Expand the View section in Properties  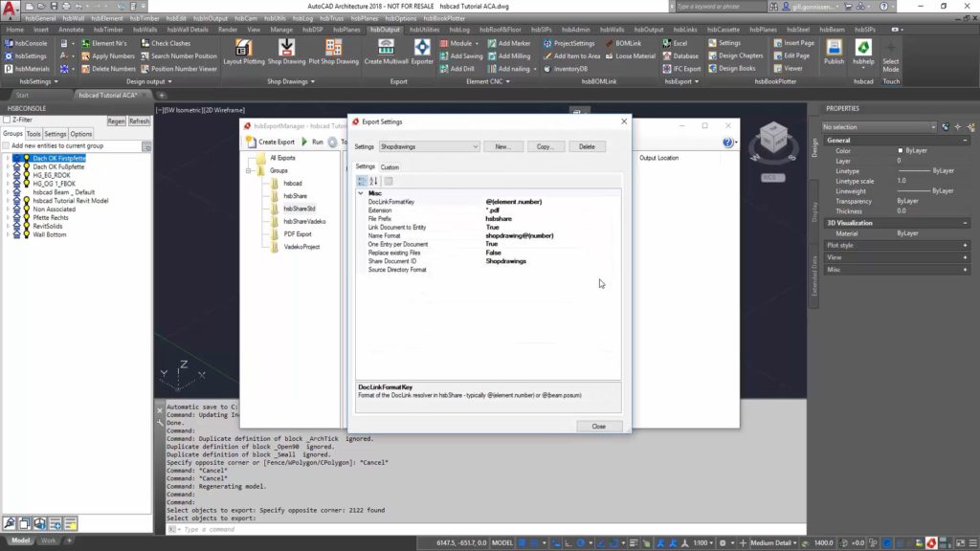pos(965,257)
